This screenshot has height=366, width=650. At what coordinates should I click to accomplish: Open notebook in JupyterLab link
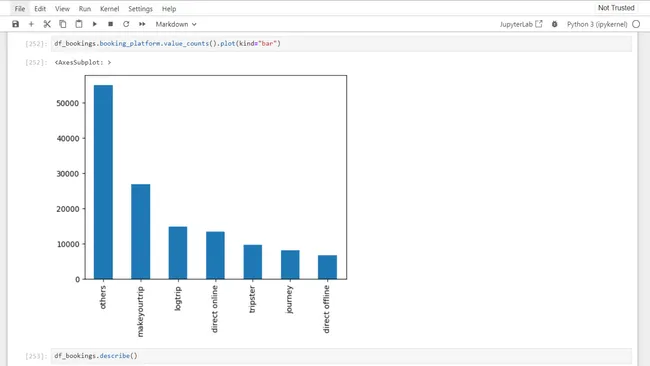521,24
